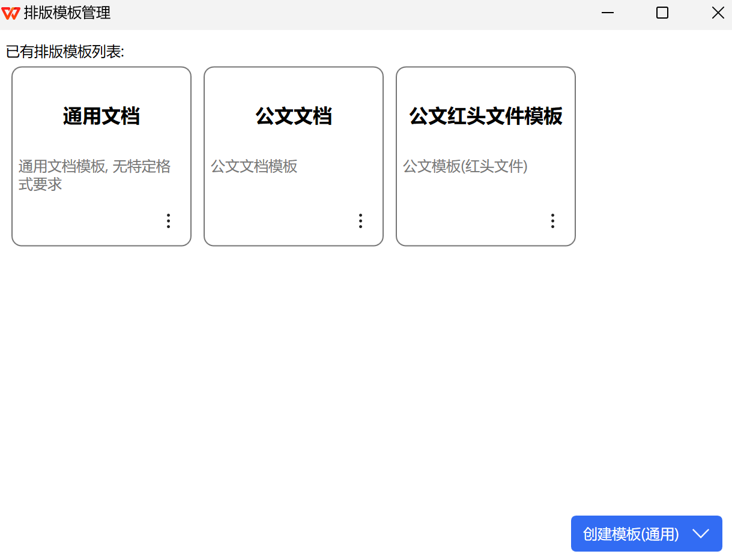Click the description 通用文档模板, 无特定格式要求
The image size is (732, 560).
point(94,174)
